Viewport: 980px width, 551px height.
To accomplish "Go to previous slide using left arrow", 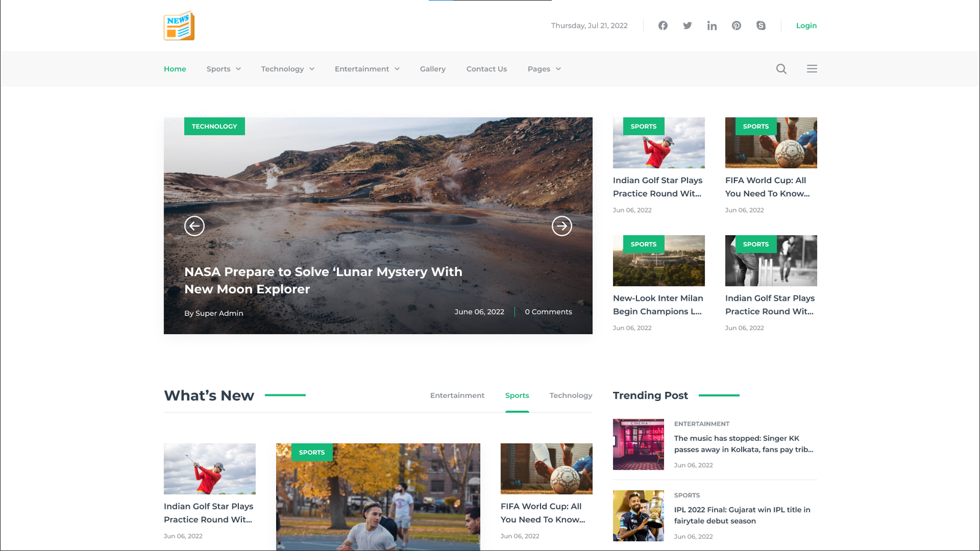I will tap(194, 226).
